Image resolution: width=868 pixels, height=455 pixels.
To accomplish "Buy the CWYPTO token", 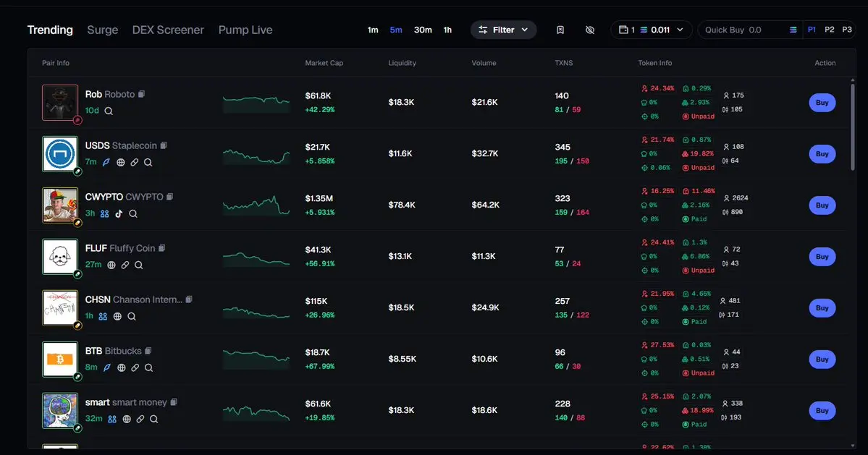I will [822, 205].
